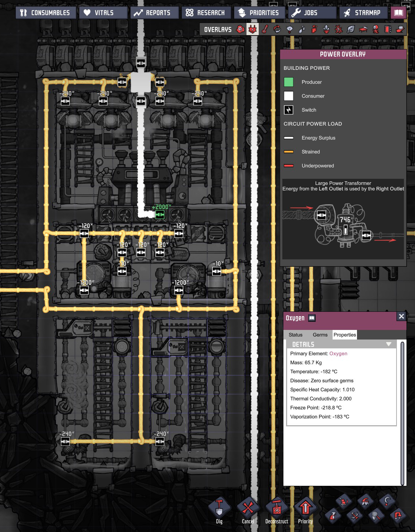
Task: Choose the Harvest sickle tool
Action: [x=387, y=502]
